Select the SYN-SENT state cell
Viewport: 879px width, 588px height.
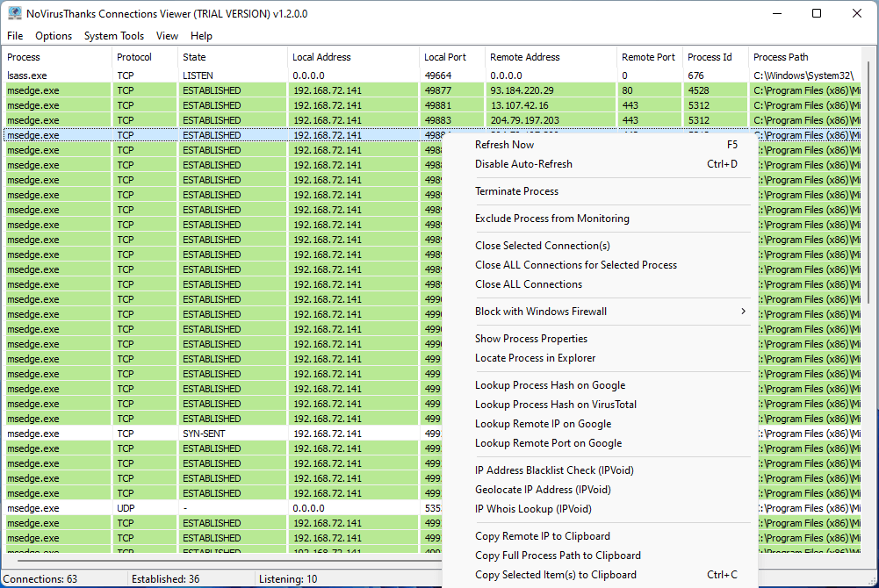pos(233,434)
